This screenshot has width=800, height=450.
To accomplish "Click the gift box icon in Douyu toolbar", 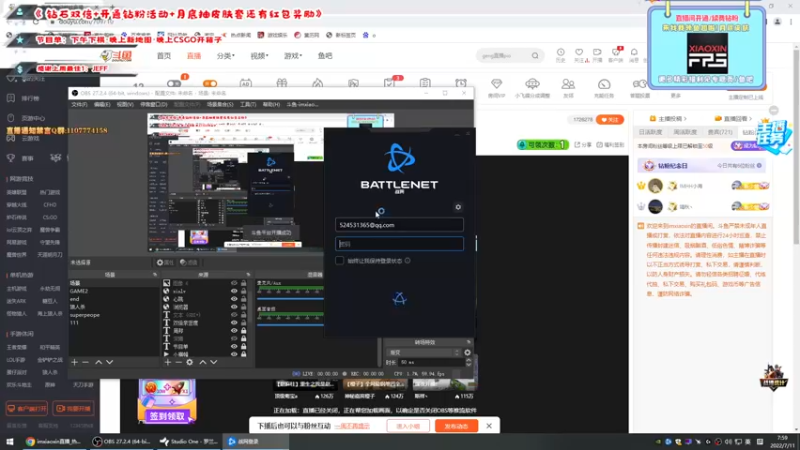I will tap(282, 83).
